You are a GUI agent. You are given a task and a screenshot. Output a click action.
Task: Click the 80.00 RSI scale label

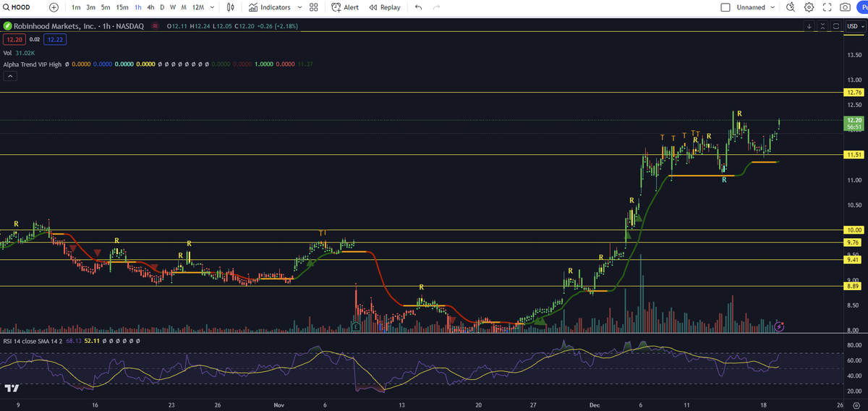click(x=854, y=344)
